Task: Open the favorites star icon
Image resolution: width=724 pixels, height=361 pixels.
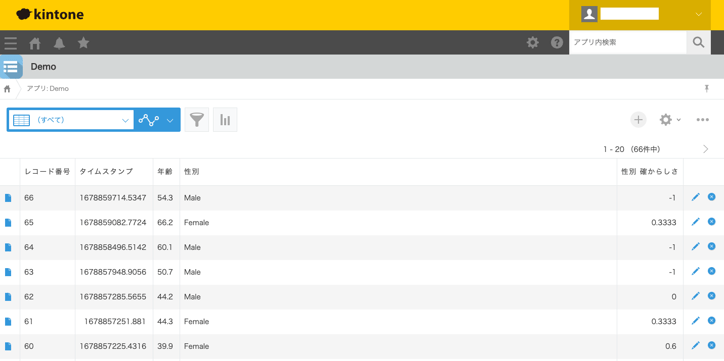Action: 83,43
